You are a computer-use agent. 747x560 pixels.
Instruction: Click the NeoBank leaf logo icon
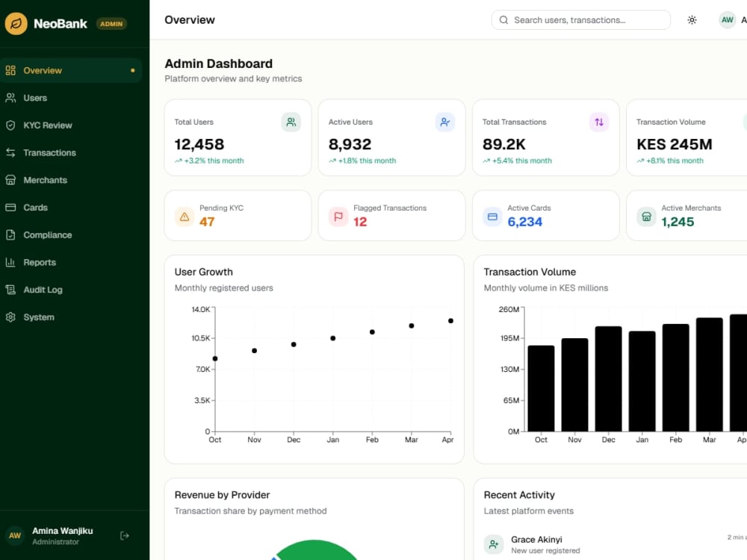pyautogui.click(x=16, y=23)
